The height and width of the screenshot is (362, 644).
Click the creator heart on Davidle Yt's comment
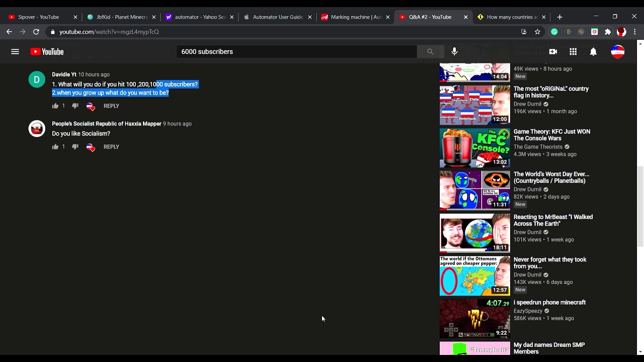91,107
